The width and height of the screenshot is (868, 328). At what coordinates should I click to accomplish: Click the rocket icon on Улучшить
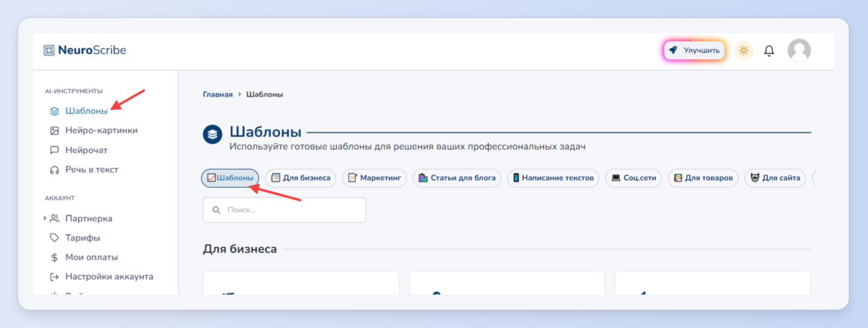pos(673,51)
